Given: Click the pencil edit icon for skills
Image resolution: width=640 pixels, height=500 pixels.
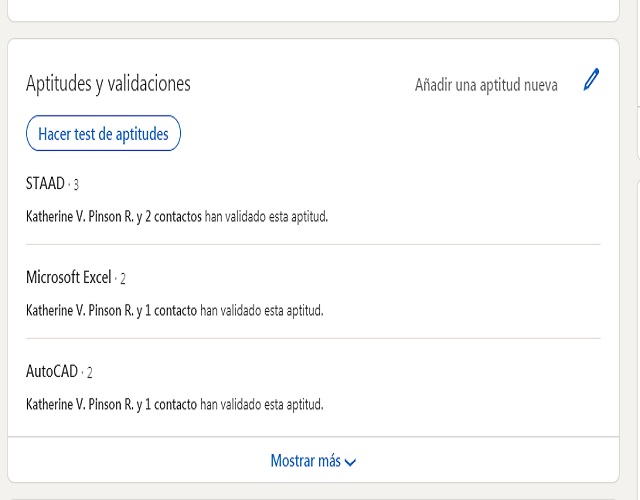Looking at the screenshot, I should point(591,81).
